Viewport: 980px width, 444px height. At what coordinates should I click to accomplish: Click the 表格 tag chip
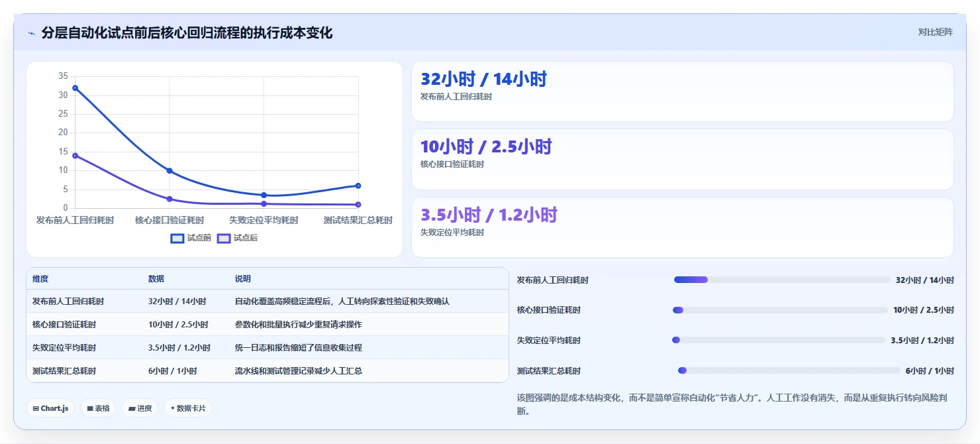pyautogui.click(x=99, y=408)
